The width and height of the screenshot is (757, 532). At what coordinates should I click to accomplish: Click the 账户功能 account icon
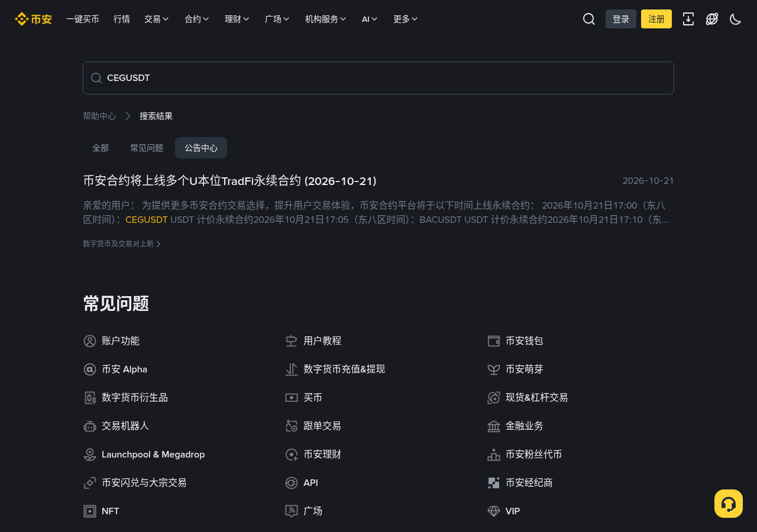click(90, 341)
